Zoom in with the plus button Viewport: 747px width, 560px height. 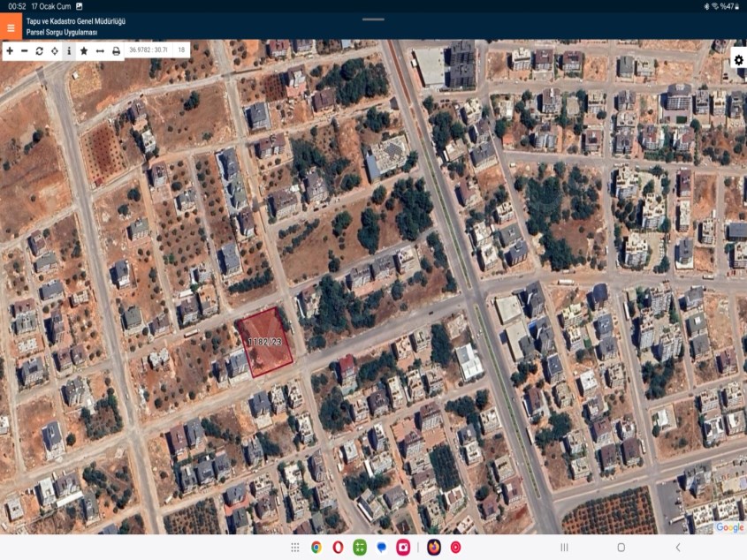coord(10,51)
